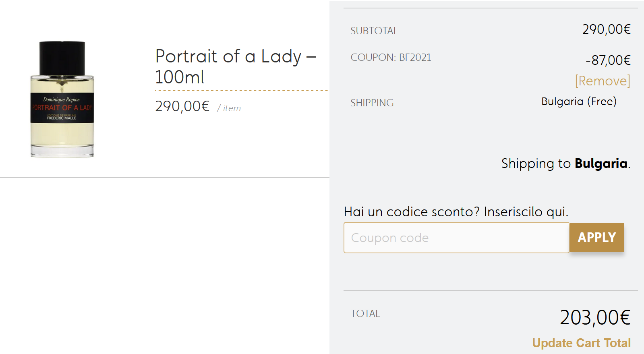This screenshot has width=644, height=354.
Task: Open the Portrait of a Lady – 100ml title
Action: coord(236,66)
